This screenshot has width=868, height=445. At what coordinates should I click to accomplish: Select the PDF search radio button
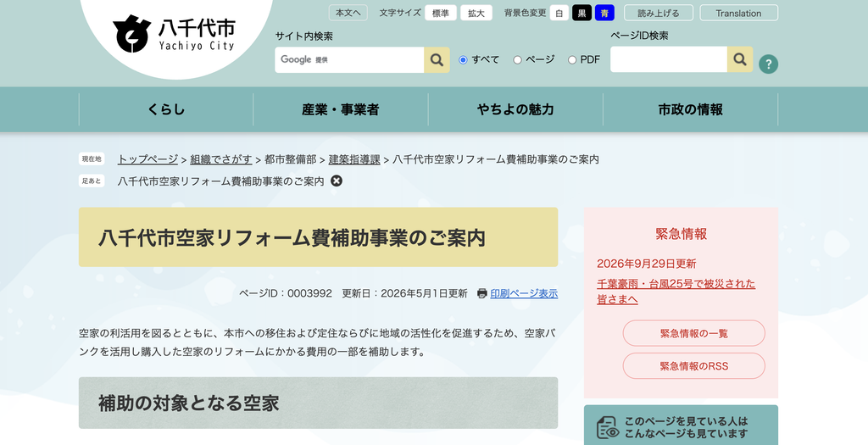572,60
